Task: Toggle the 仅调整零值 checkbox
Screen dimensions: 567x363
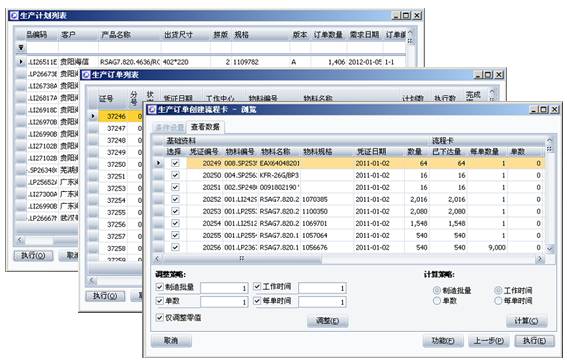Action: click(159, 318)
